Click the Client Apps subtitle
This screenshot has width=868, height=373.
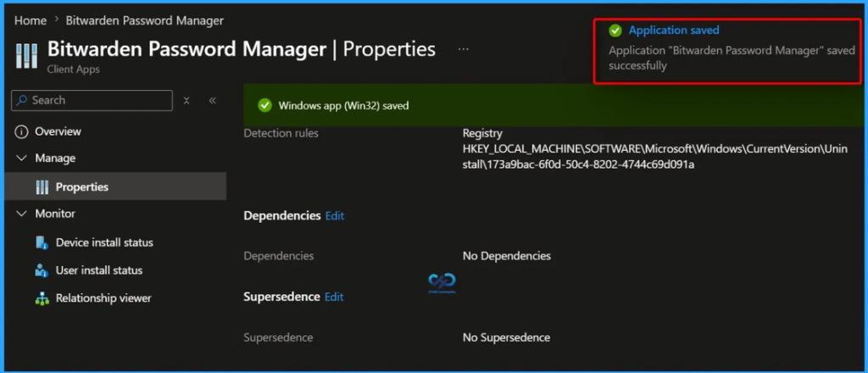click(x=74, y=70)
